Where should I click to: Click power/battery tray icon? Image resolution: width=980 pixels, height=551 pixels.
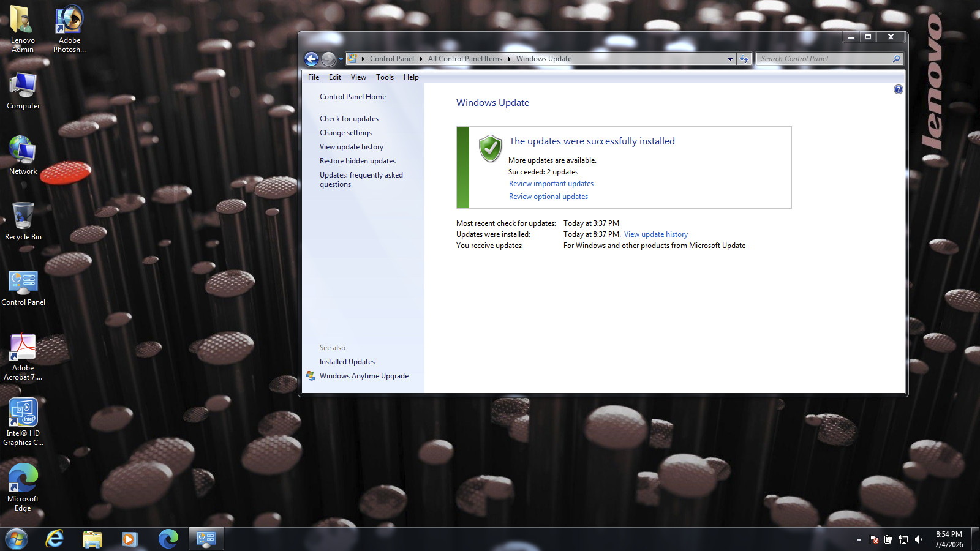[x=888, y=539]
